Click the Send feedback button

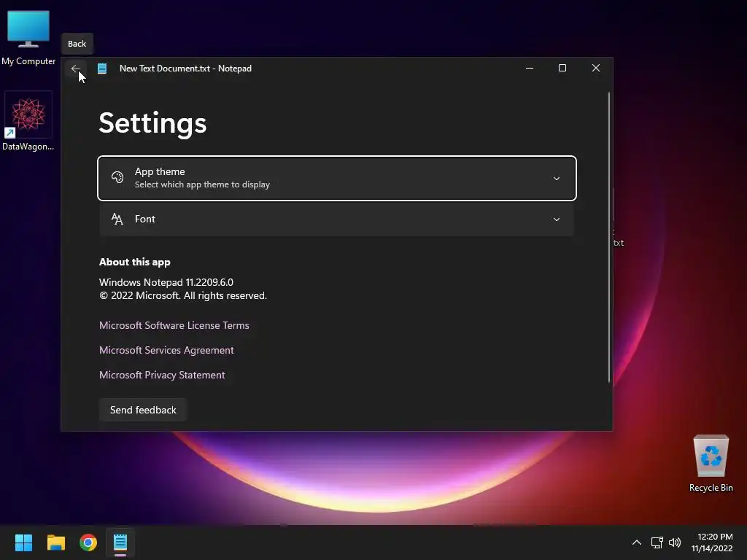(x=143, y=410)
